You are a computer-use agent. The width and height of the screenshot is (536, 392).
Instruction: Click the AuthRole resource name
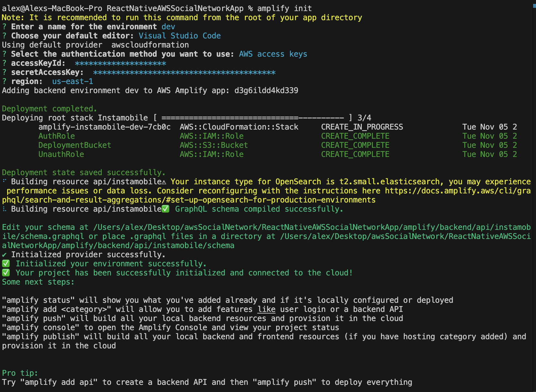coord(57,136)
